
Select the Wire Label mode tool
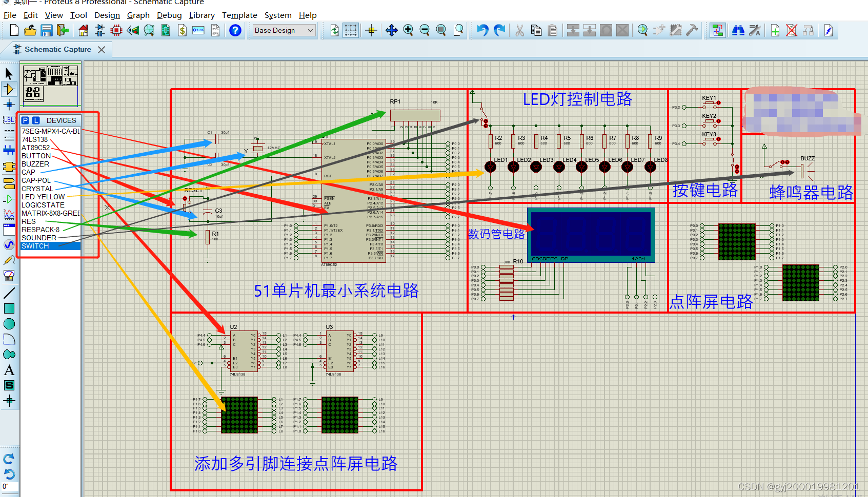(8, 119)
